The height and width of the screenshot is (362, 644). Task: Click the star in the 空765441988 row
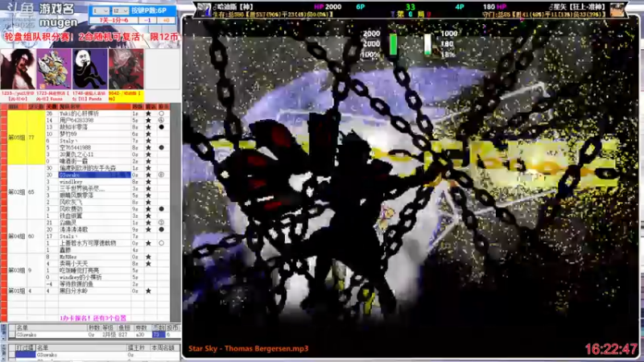(149, 147)
